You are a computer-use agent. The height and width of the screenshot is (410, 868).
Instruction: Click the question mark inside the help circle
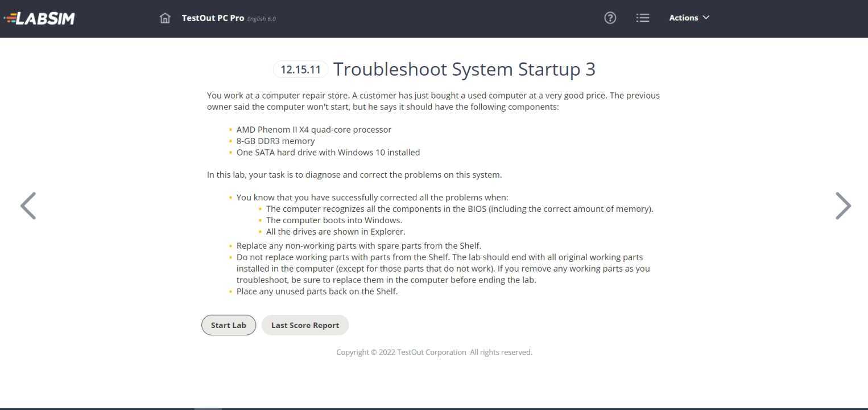tap(610, 18)
